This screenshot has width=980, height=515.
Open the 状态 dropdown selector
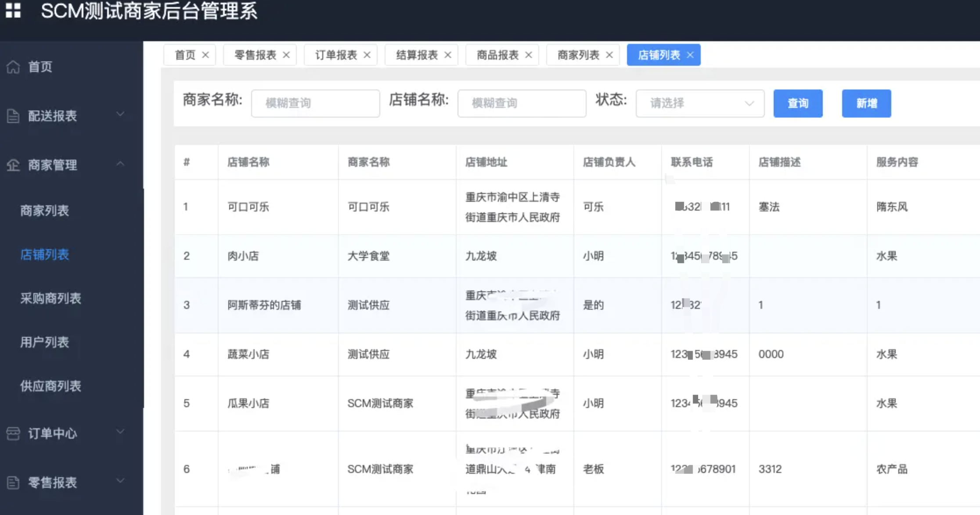(699, 102)
